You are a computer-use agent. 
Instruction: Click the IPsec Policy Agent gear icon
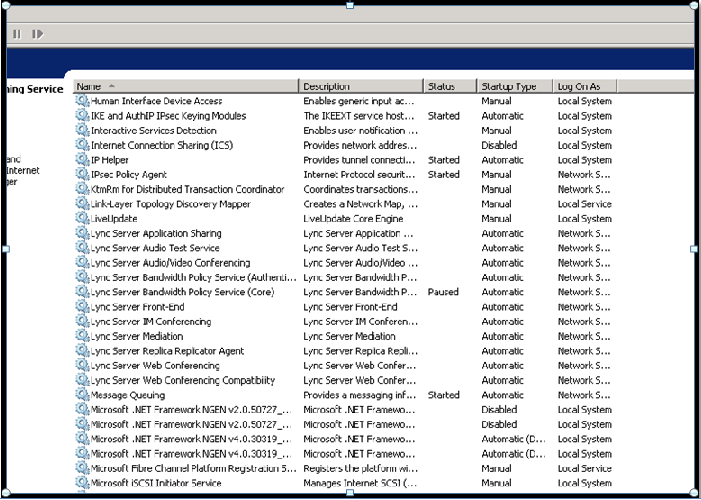(x=82, y=174)
